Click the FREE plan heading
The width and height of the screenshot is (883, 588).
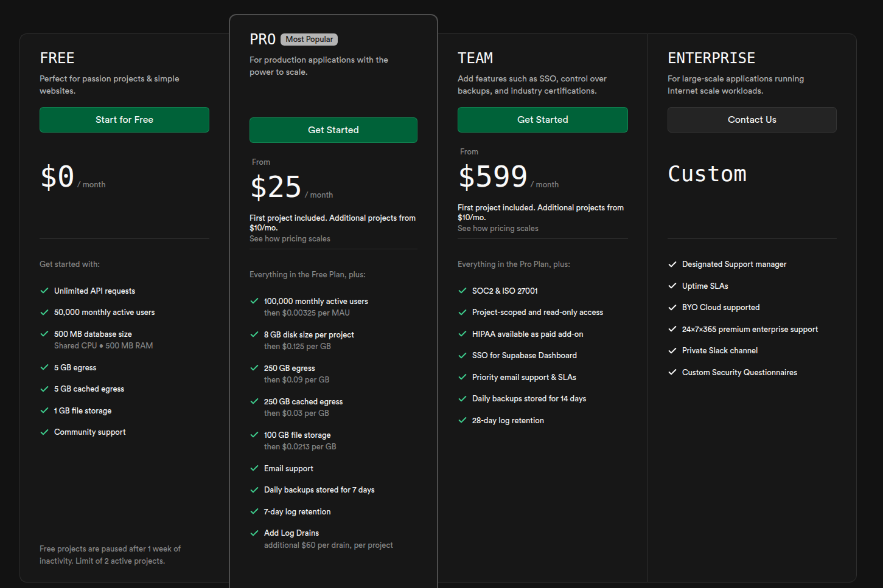pos(57,58)
